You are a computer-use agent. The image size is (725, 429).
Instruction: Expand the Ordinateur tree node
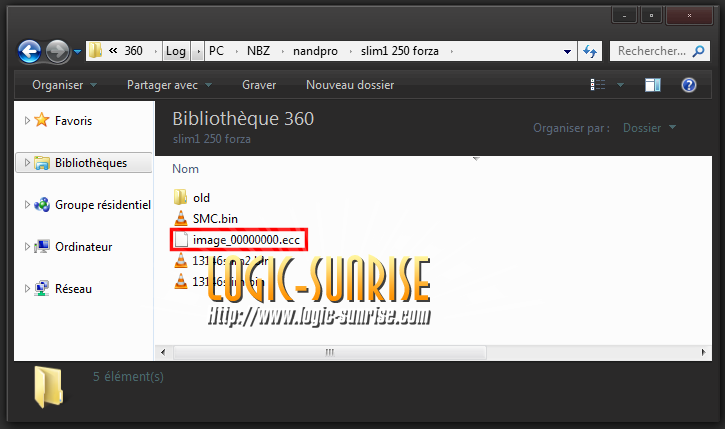[x=26, y=247]
